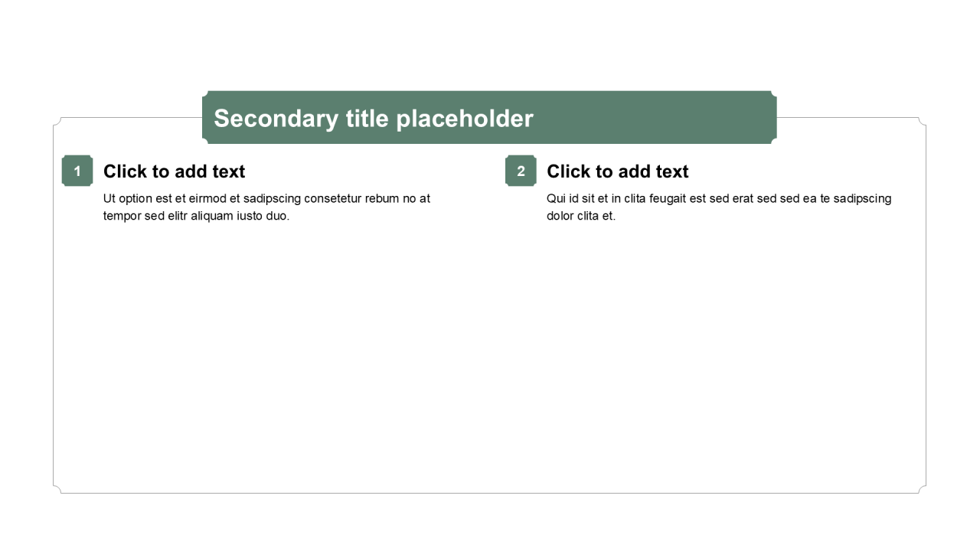Click the right "Click to add text" heading
Image resolution: width=980 pixels, height=551 pixels.
[x=617, y=171]
